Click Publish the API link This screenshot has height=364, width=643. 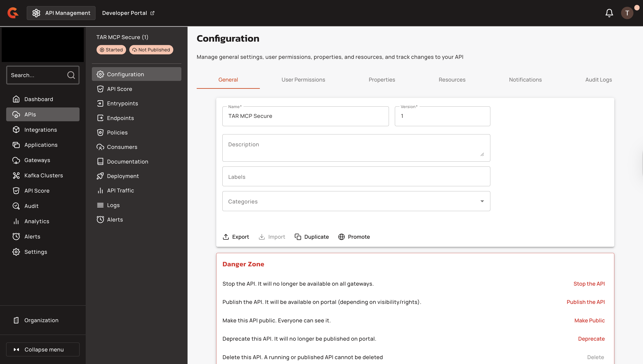[585, 302]
